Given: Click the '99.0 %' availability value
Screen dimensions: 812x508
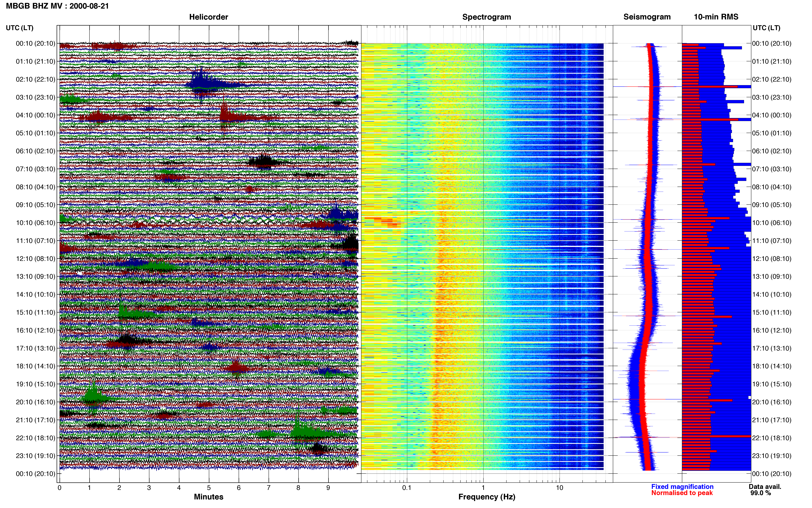Looking at the screenshot, I should pos(761,493).
